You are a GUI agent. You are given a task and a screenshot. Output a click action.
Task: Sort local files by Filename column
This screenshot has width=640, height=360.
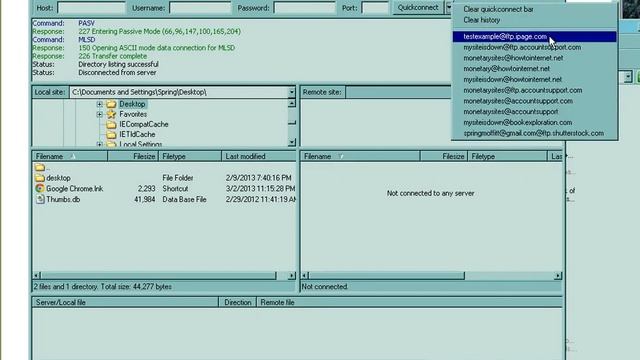point(70,156)
